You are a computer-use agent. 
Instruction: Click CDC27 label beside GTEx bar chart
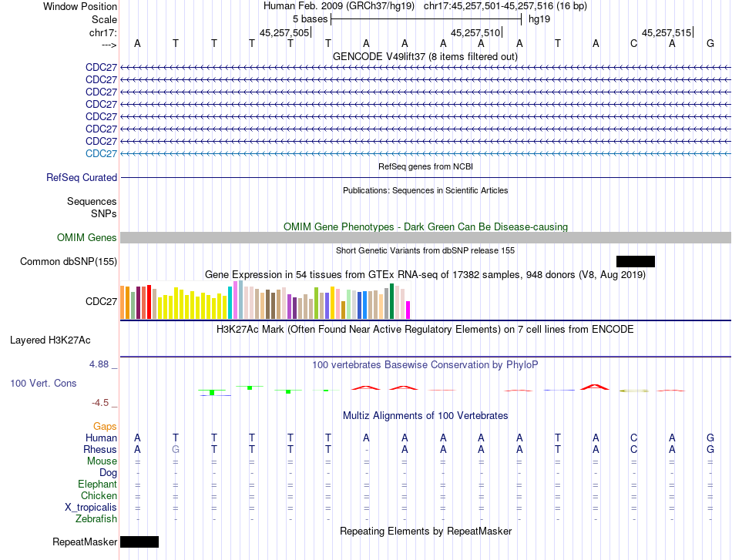pos(101,301)
